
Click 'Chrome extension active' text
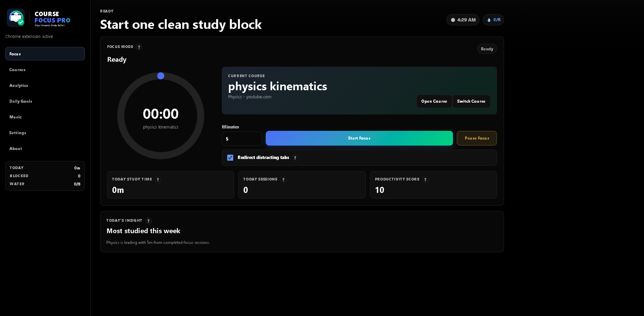tap(29, 37)
